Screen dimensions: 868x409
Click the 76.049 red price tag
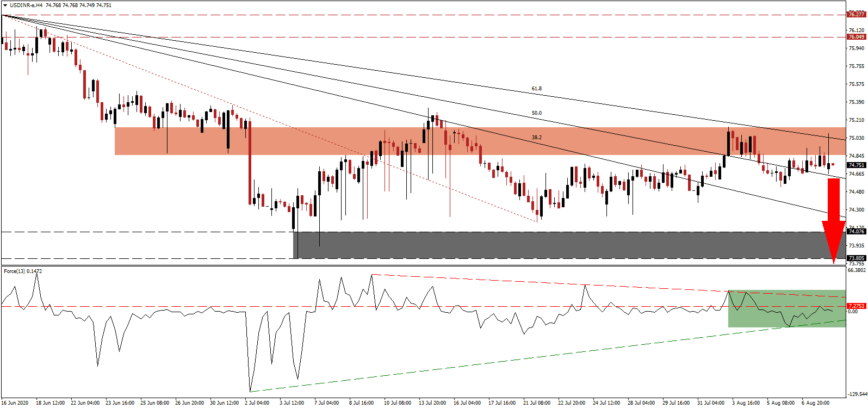click(x=856, y=37)
